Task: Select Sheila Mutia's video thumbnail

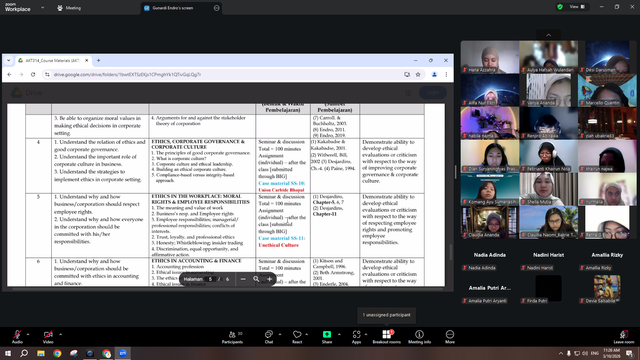Action: [x=549, y=189]
